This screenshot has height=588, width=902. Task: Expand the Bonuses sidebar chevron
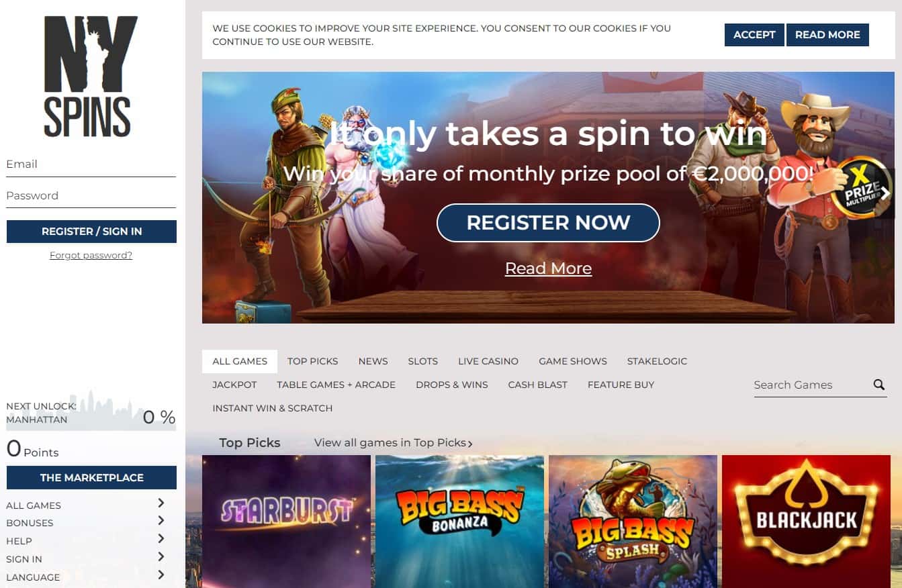(161, 520)
